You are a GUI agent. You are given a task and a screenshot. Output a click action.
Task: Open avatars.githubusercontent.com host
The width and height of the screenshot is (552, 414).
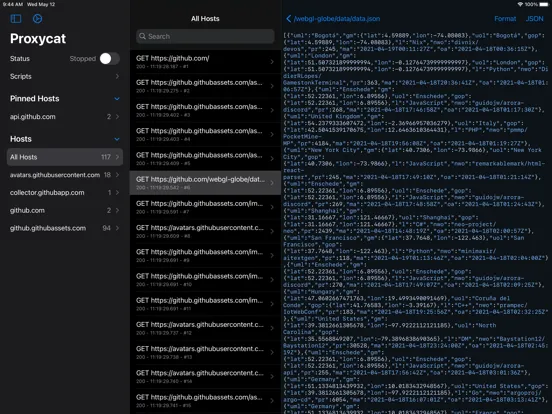(x=65, y=175)
